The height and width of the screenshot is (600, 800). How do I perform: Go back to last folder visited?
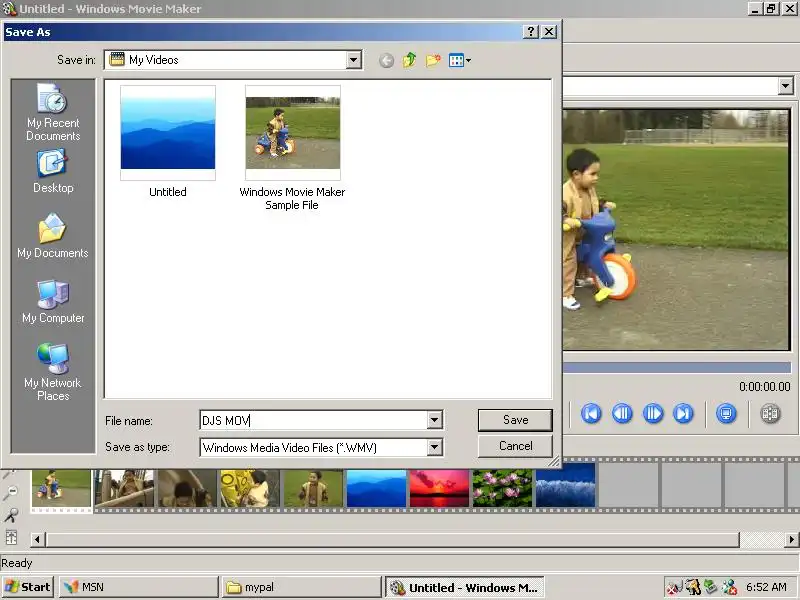click(386, 61)
